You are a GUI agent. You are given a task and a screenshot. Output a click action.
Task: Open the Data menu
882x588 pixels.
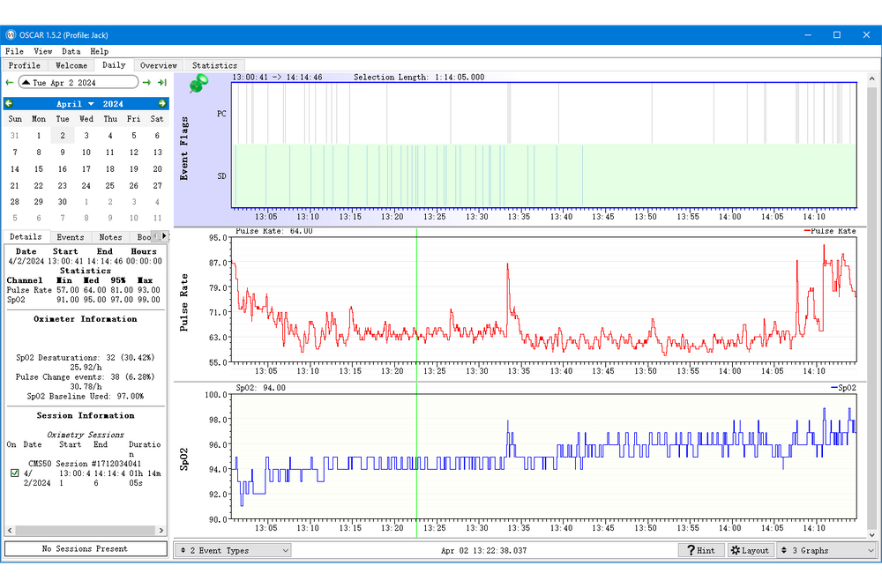(71, 51)
